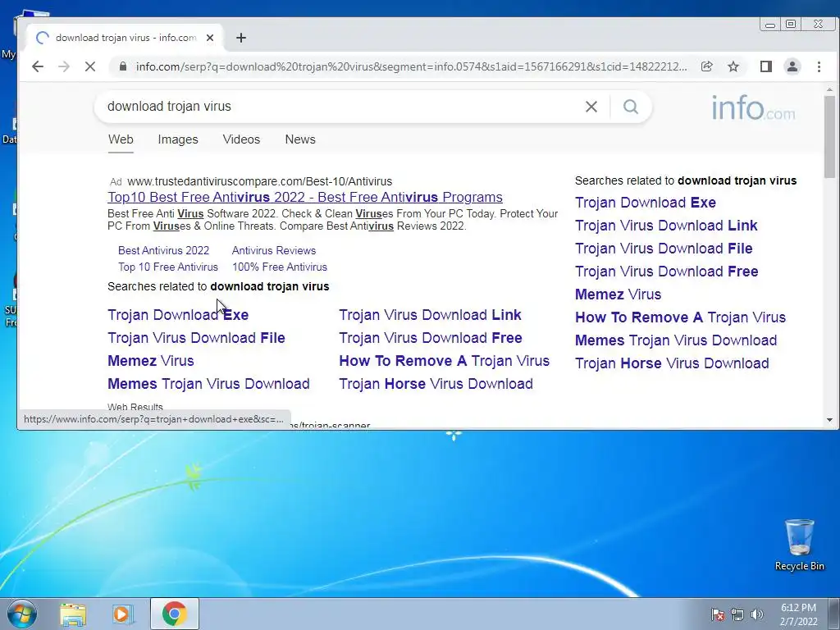This screenshot has height=630, width=840.
Task: Click the forward navigation arrow
Action: [64, 66]
